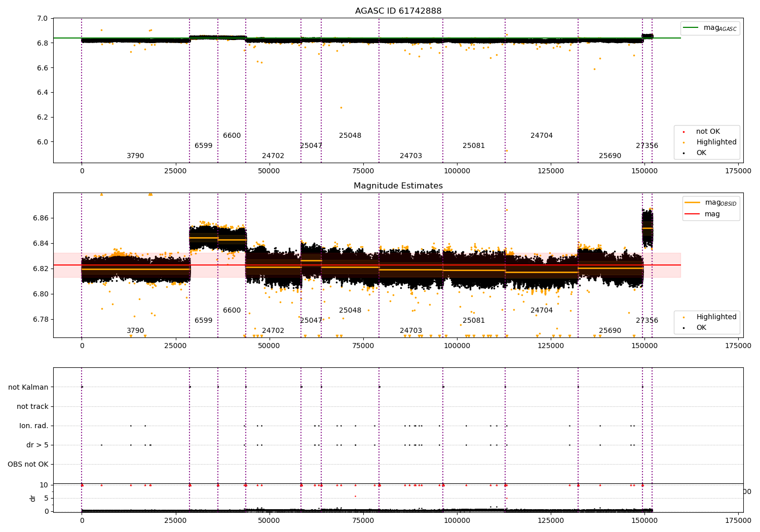Click OBSID 25047 label in Magnitude Estimates plot
Viewport: 760px width, 532px height.
[x=311, y=321]
